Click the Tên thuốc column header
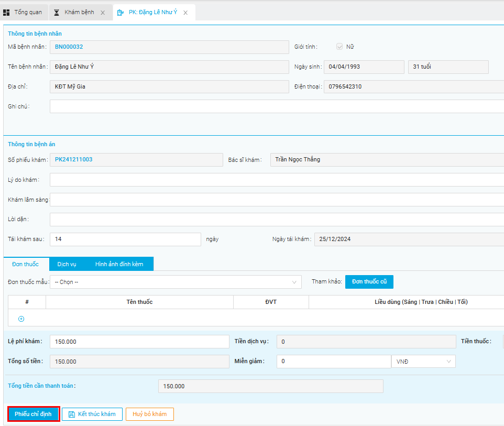The height and width of the screenshot is (426, 504). click(x=139, y=302)
